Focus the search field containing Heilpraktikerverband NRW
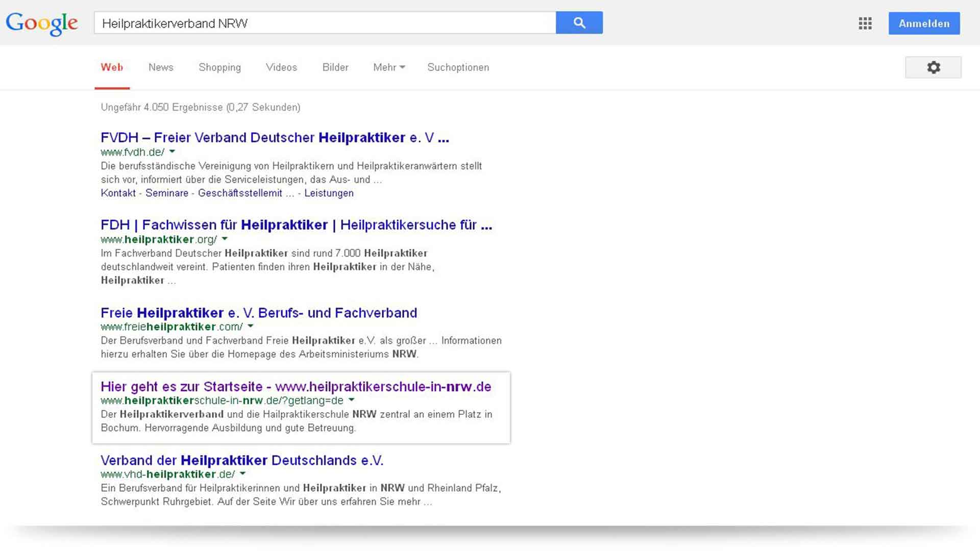Screen dimensions: 980x551 tap(325, 23)
